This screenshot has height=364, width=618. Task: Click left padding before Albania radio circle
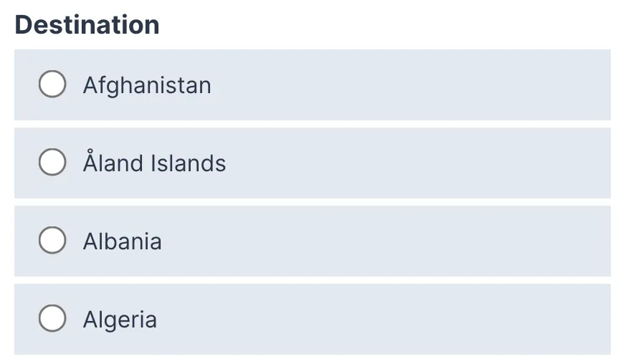(26, 241)
